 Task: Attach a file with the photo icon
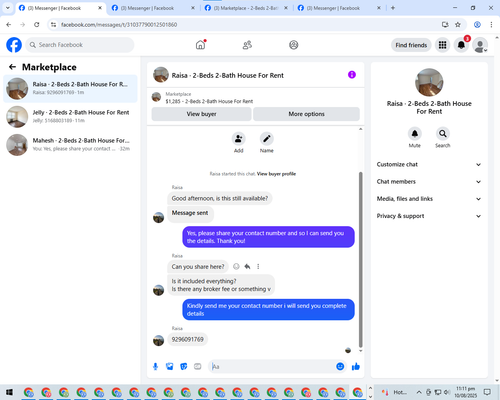(170, 367)
